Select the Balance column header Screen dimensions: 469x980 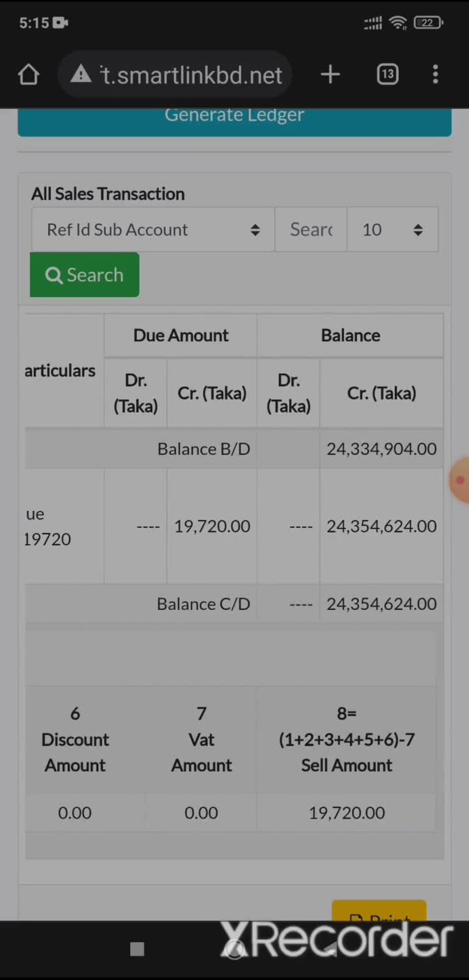(350, 335)
